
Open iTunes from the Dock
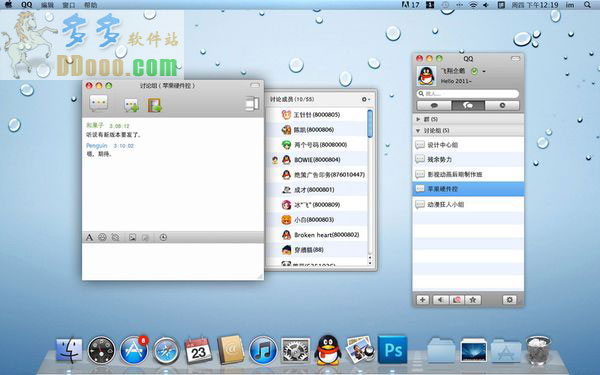pos(263,350)
